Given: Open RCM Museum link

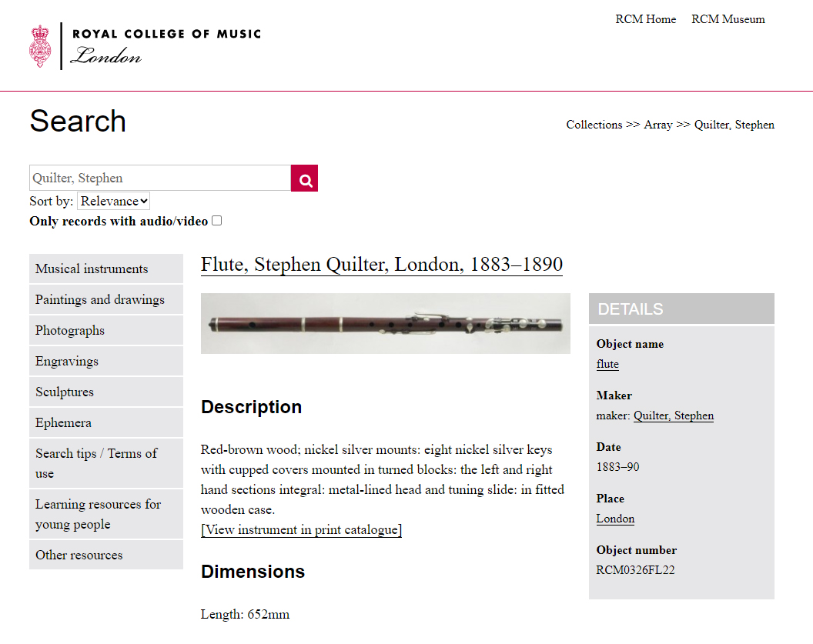Looking at the screenshot, I should tap(728, 19).
